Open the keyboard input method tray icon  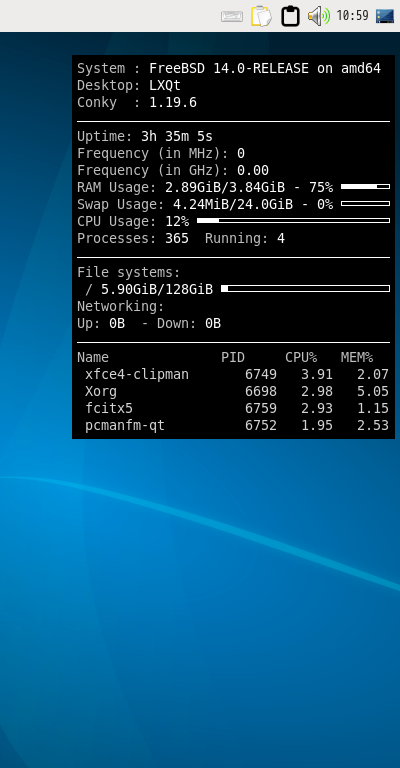point(232,16)
